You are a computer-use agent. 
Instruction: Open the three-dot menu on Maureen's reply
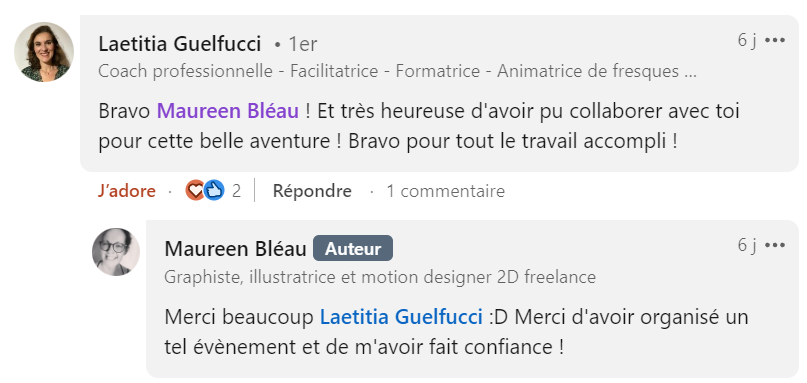(775, 246)
